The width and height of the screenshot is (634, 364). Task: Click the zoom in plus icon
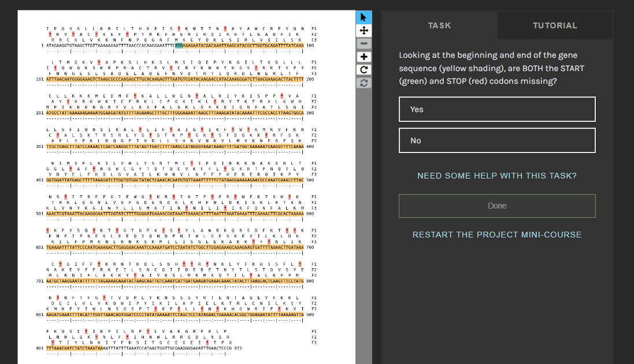364,57
